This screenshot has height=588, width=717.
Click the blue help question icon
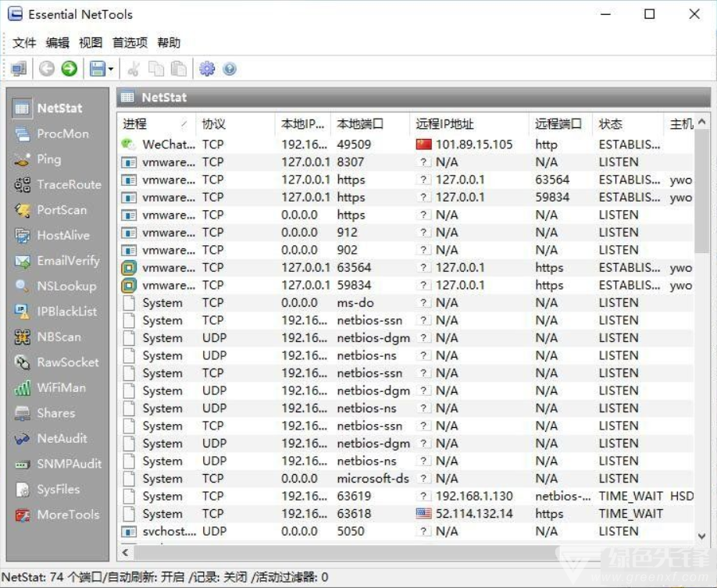[x=230, y=69]
